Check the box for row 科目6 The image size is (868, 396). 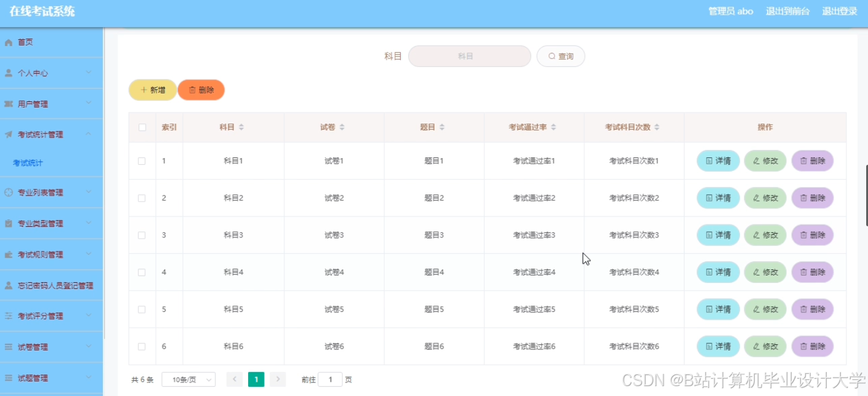point(142,346)
